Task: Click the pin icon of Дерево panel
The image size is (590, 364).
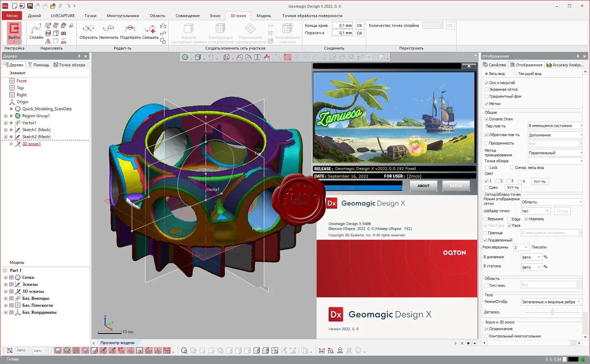Action: (79, 56)
